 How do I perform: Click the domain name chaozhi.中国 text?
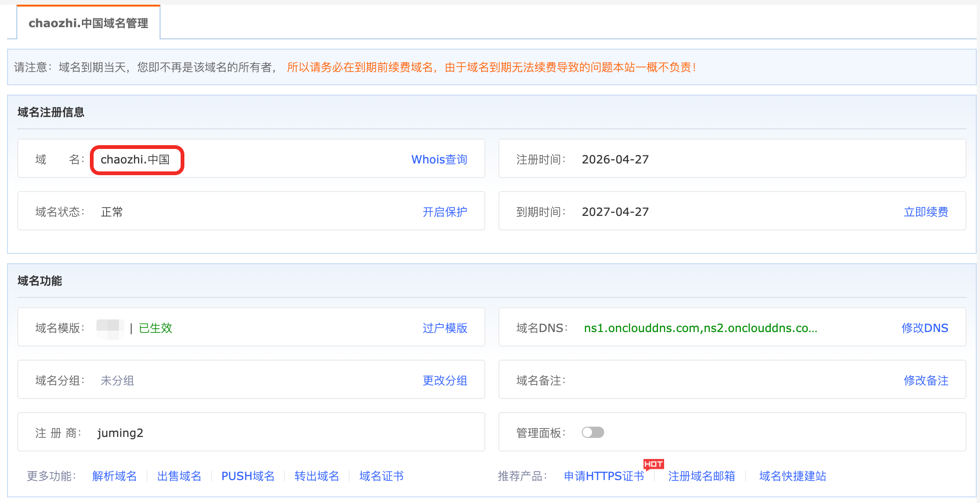(135, 160)
